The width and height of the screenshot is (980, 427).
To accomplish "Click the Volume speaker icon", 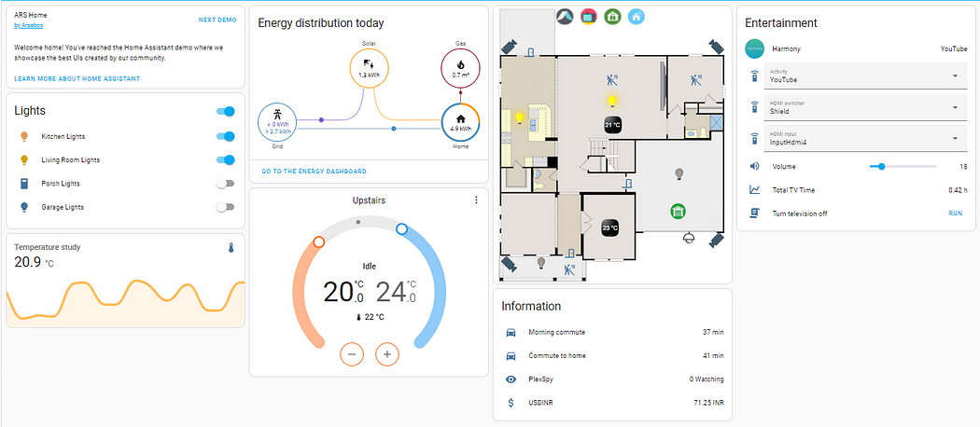I will (755, 166).
